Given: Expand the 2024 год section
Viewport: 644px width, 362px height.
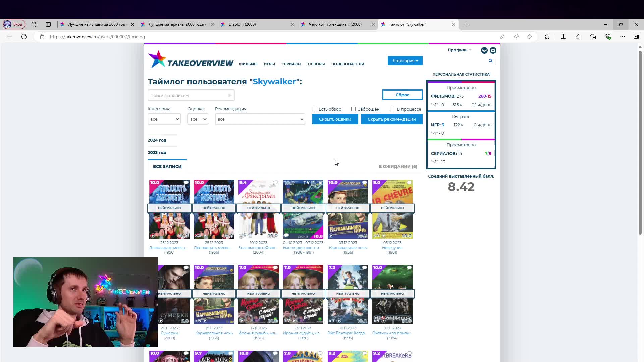Looking at the screenshot, I should pos(157,140).
